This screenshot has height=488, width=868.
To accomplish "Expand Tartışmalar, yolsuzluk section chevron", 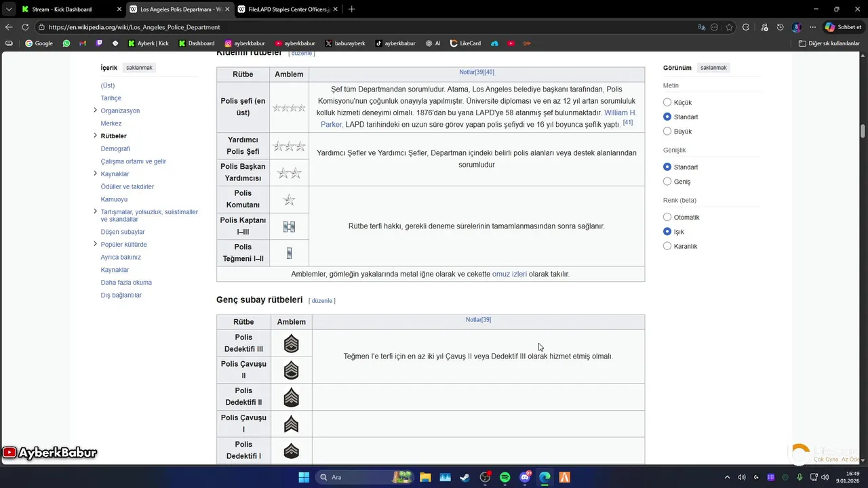I will [x=95, y=211].
